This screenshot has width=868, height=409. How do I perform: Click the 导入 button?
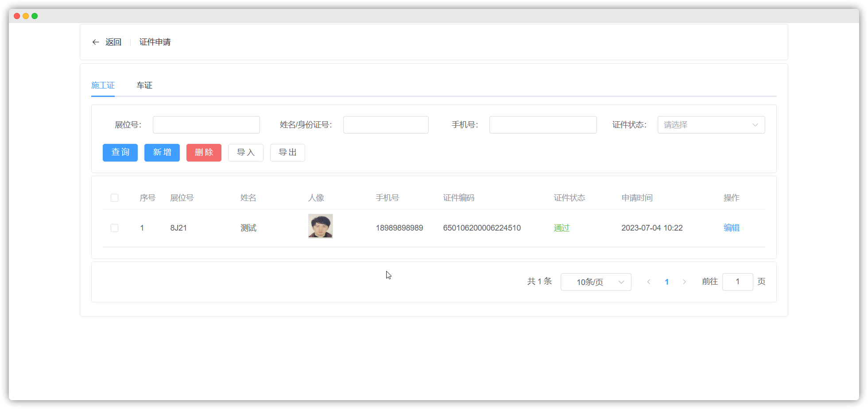click(246, 153)
